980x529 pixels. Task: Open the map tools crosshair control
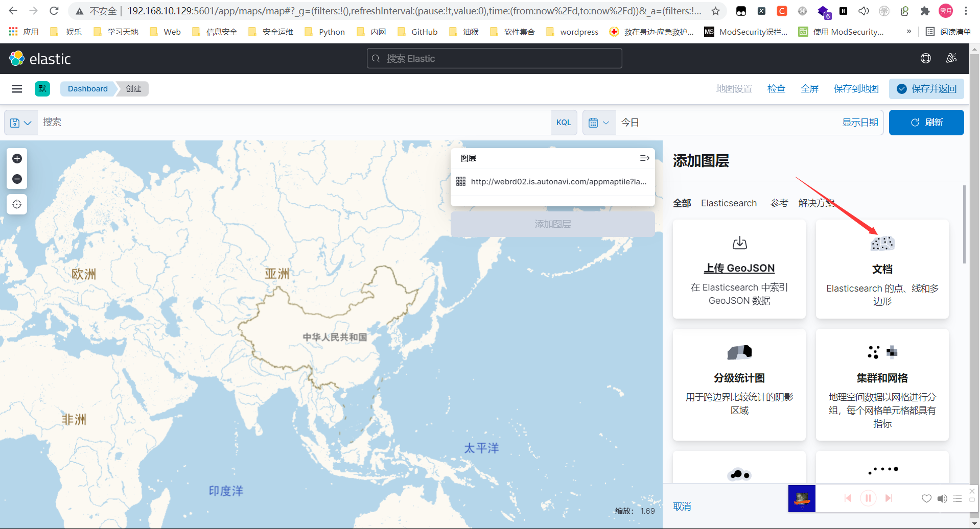[17, 204]
